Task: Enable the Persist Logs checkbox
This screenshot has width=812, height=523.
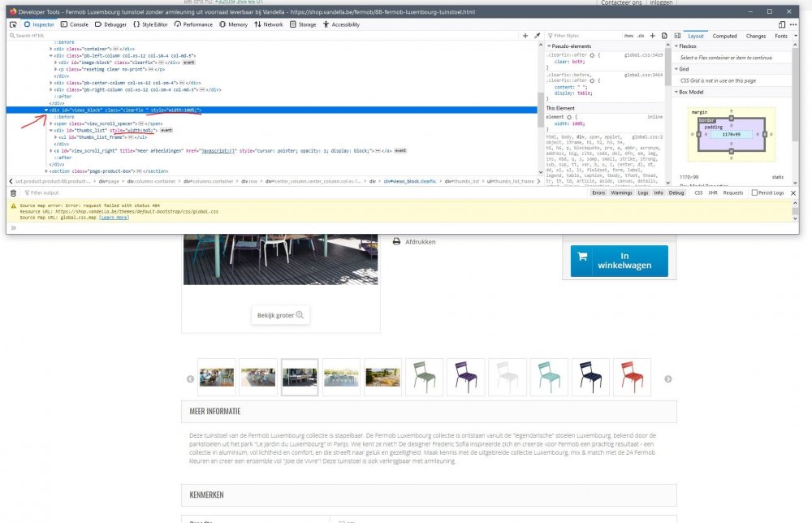Action: tap(754, 192)
